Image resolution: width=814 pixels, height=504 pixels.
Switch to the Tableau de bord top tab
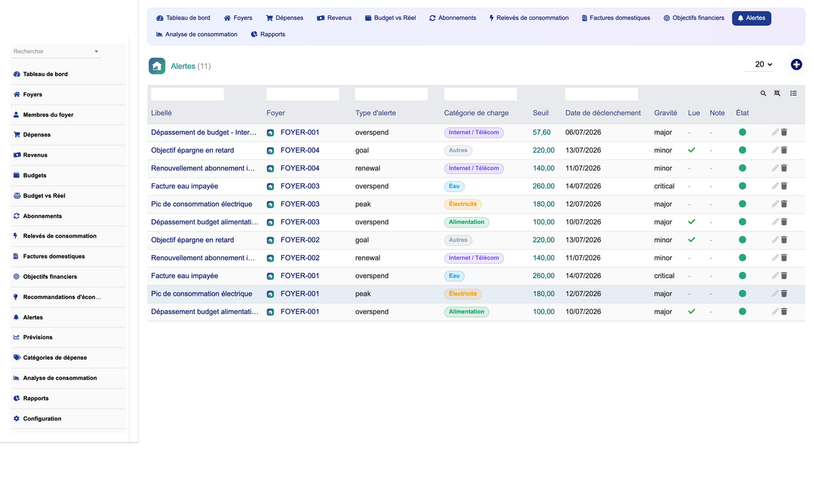183,18
